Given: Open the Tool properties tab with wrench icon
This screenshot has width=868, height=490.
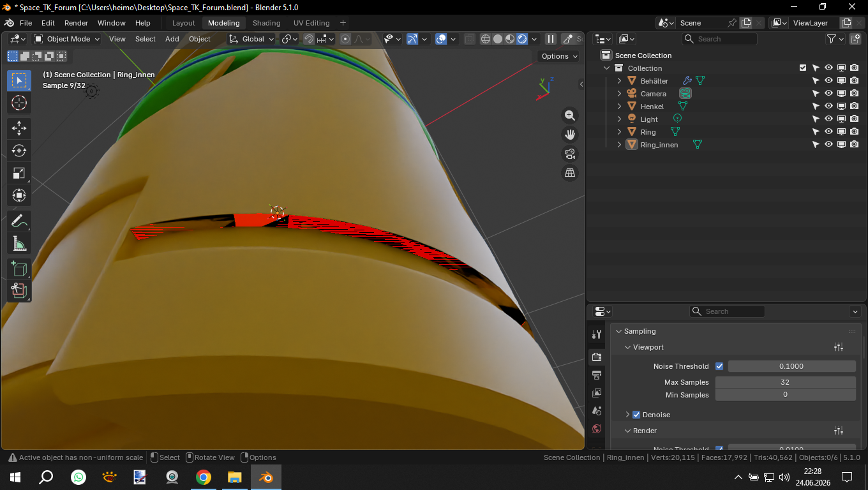Looking at the screenshot, I should (x=597, y=334).
